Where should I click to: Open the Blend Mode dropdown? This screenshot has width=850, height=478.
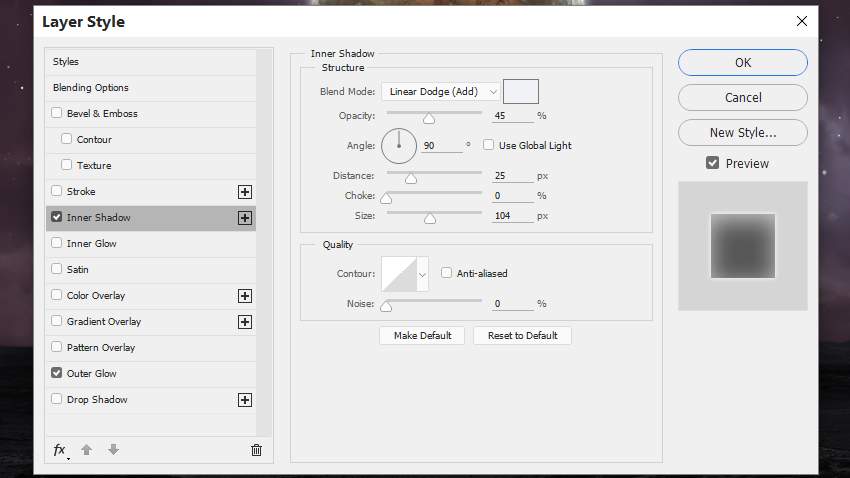(440, 92)
